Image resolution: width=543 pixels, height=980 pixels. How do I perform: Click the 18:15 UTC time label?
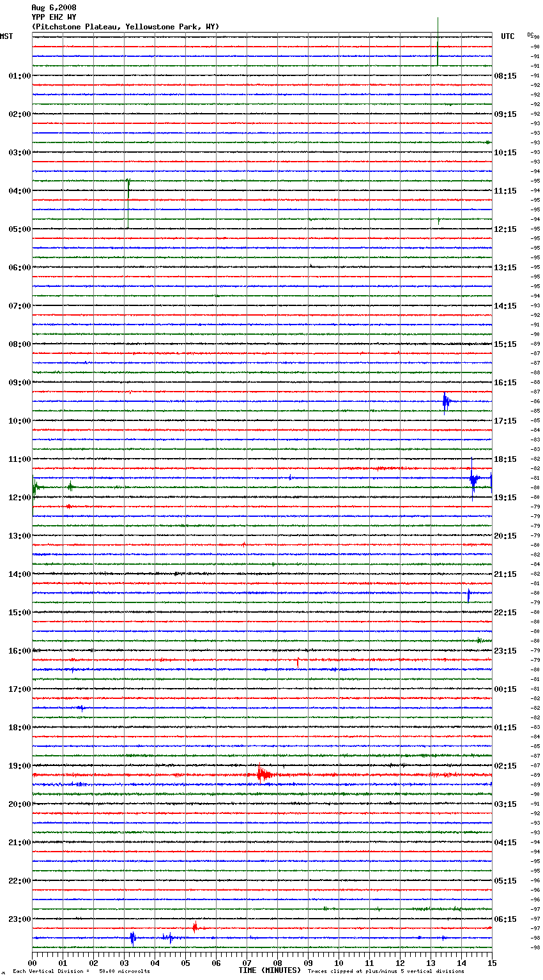(505, 459)
